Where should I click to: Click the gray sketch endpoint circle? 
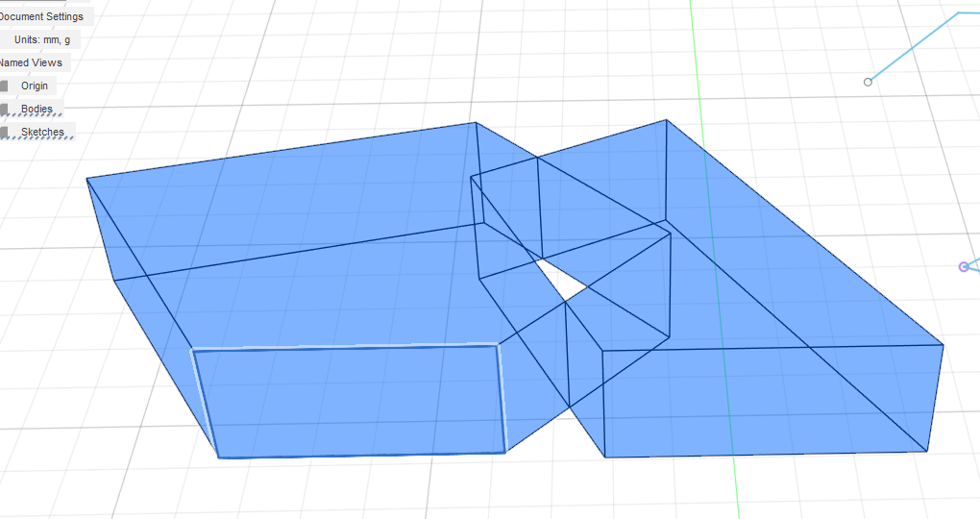(x=868, y=82)
